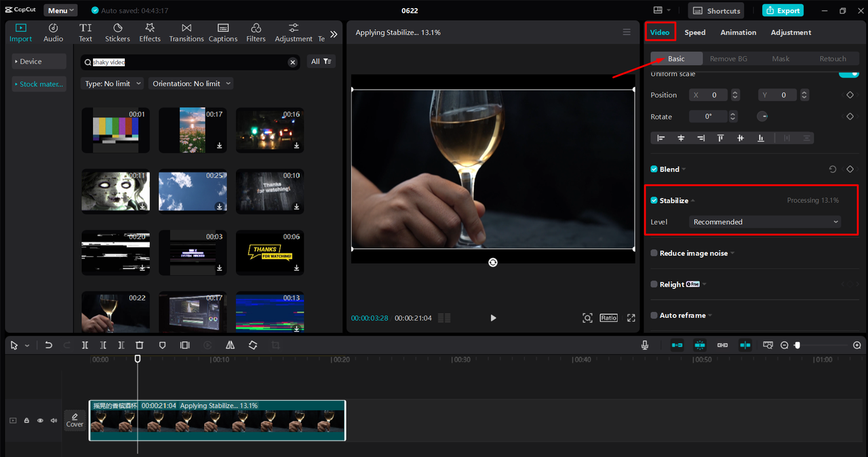Toggle clip linkage chain icon
The width and height of the screenshot is (868, 457).
click(722, 345)
